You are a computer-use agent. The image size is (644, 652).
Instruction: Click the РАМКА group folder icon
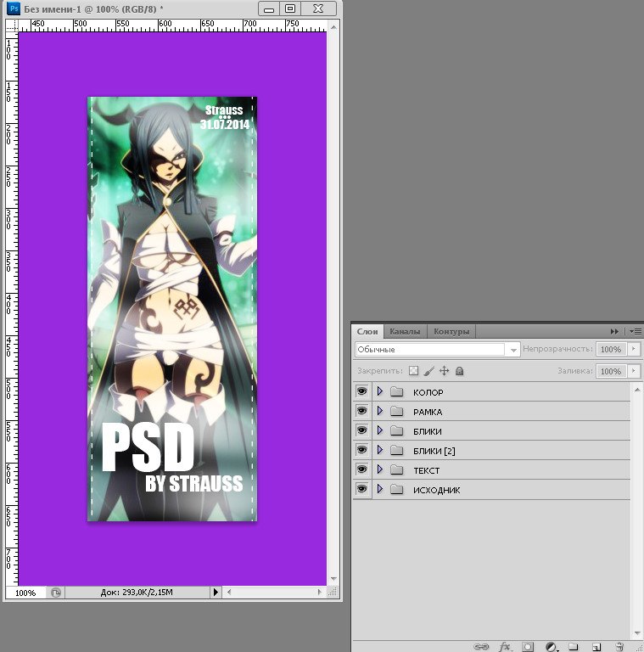[x=397, y=411]
